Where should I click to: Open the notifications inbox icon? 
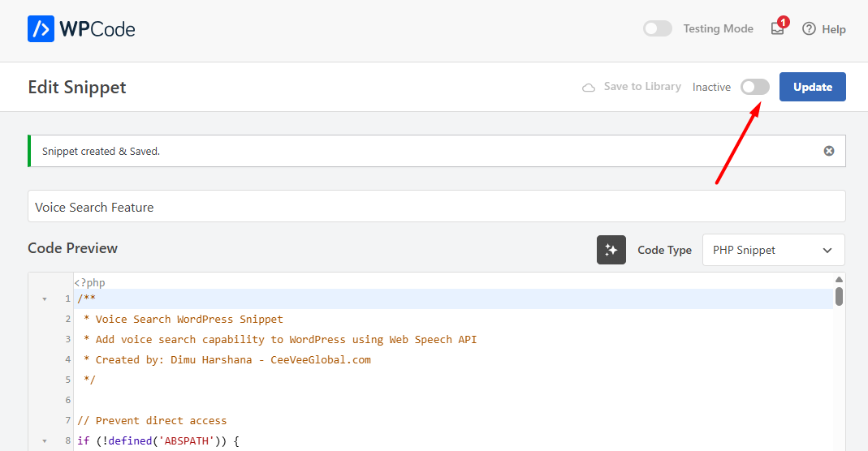coord(777,29)
